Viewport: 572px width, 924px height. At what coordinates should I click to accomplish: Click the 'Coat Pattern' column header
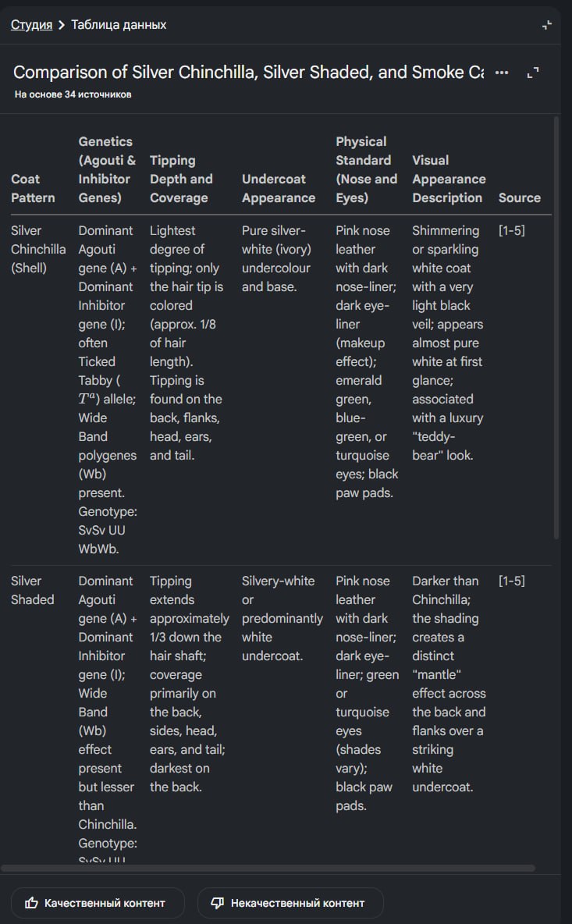point(33,188)
